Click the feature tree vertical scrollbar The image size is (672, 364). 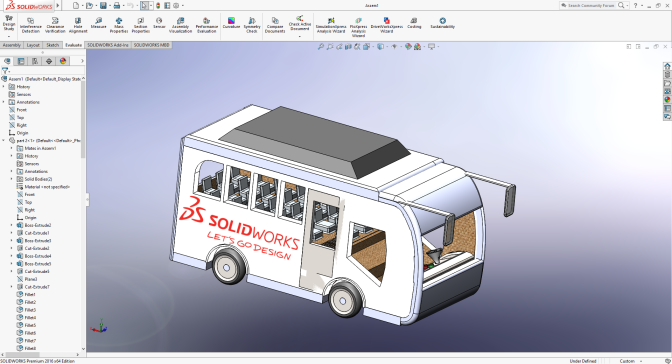[83, 120]
